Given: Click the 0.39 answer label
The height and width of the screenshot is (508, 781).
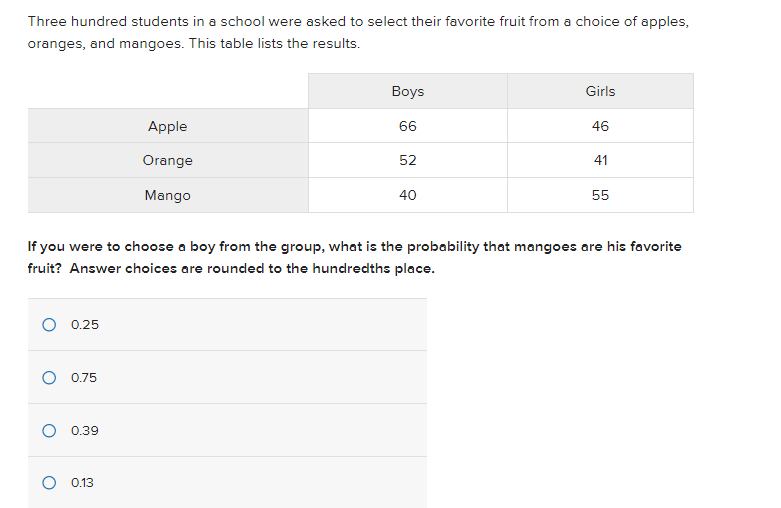Looking at the screenshot, I should pos(85,430).
